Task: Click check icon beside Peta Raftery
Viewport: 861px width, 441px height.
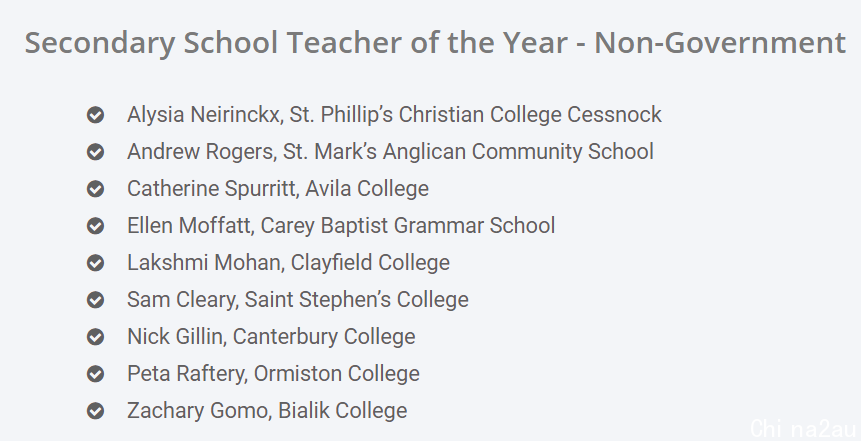Action: 96,374
